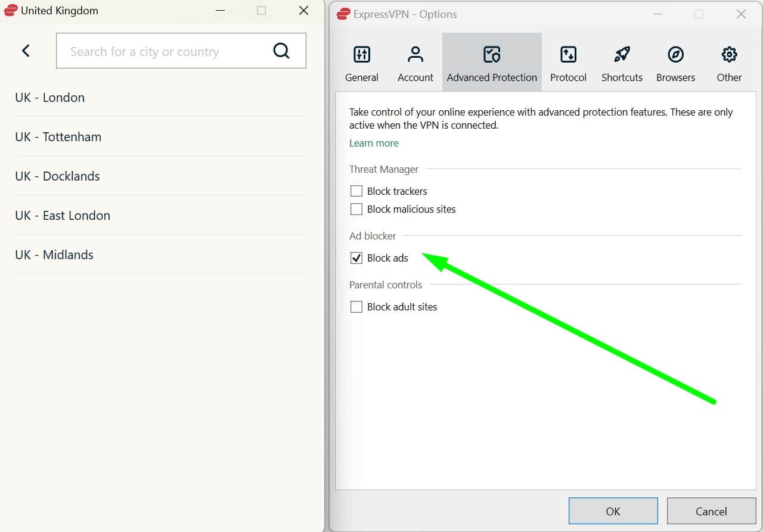
Task: Click the ExpressVPN logo in the United Kingdom window
Action: tap(11, 10)
